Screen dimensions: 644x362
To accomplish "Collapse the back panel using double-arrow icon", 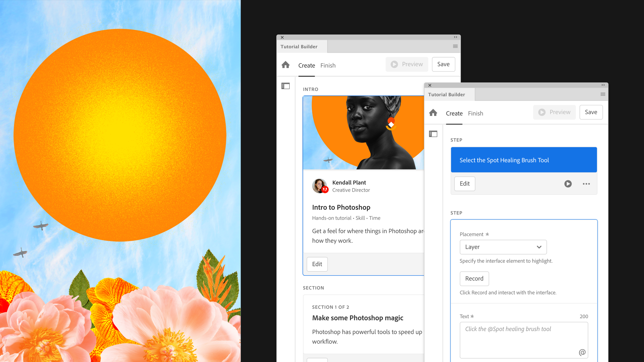I will click(455, 37).
